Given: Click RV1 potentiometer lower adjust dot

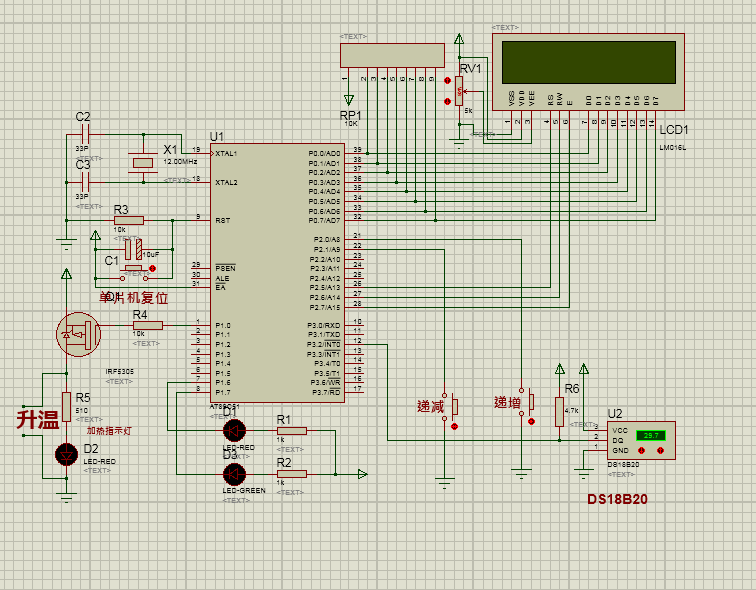Looking at the screenshot, I should coord(447,101).
